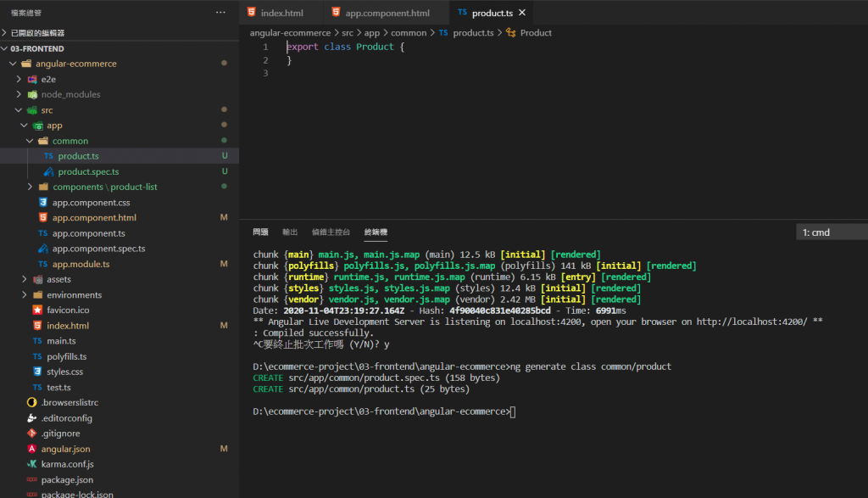This screenshot has width=868, height=498.
Task: Click the styles.css file icon
Action: (37, 372)
